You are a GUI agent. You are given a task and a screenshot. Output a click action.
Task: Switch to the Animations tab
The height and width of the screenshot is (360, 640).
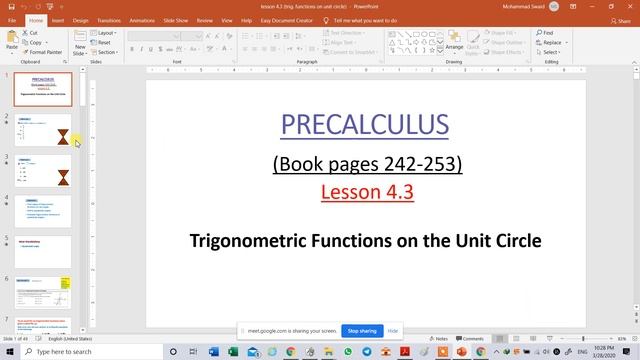(142, 20)
